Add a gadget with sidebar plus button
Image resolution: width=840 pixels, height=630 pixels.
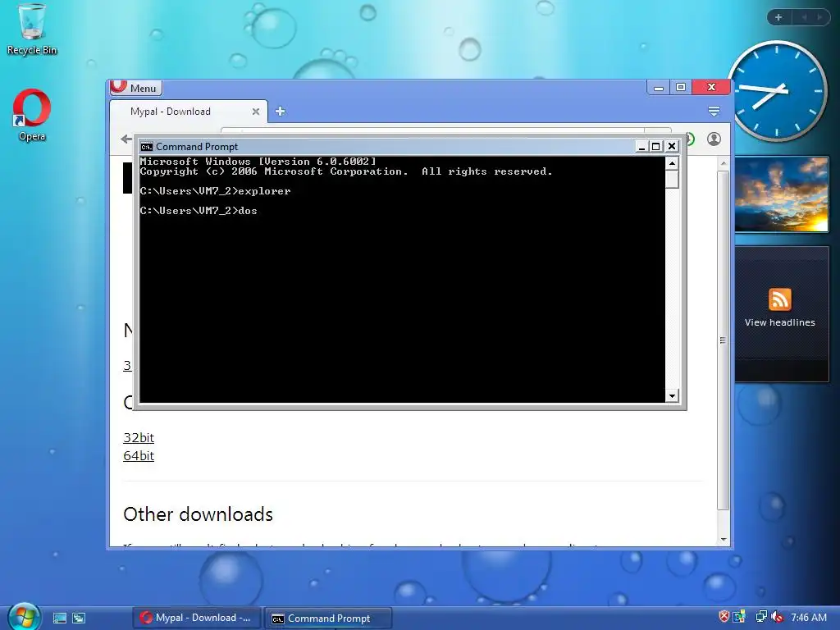[x=778, y=18]
